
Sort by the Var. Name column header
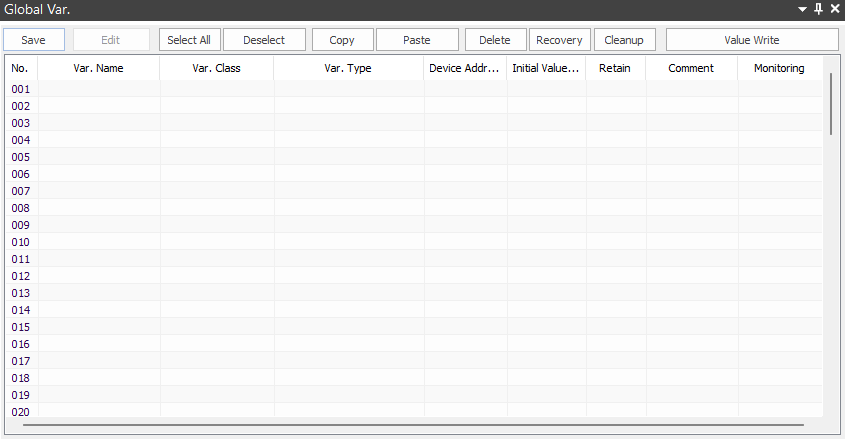pos(98,68)
